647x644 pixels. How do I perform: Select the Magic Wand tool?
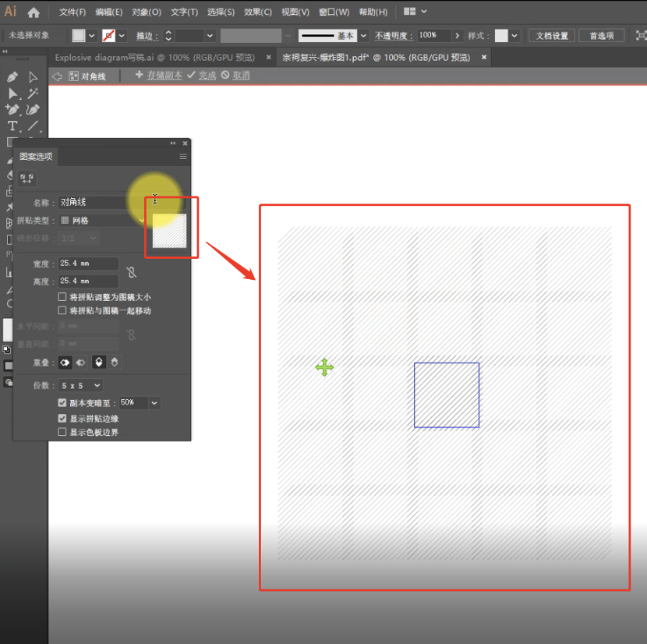click(33, 94)
